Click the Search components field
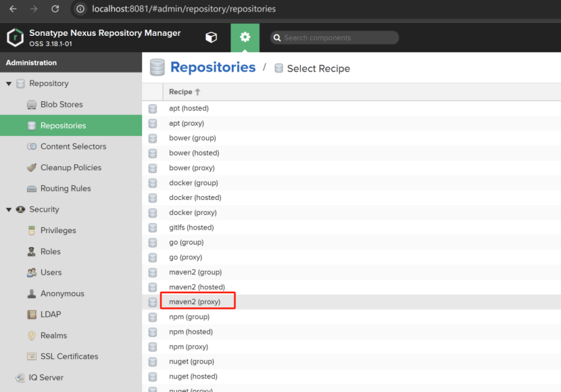This screenshot has height=392, width=561. [335, 38]
